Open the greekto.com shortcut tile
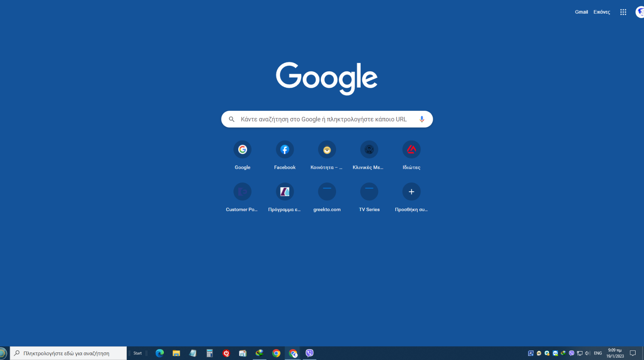644x360 pixels. click(x=327, y=198)
